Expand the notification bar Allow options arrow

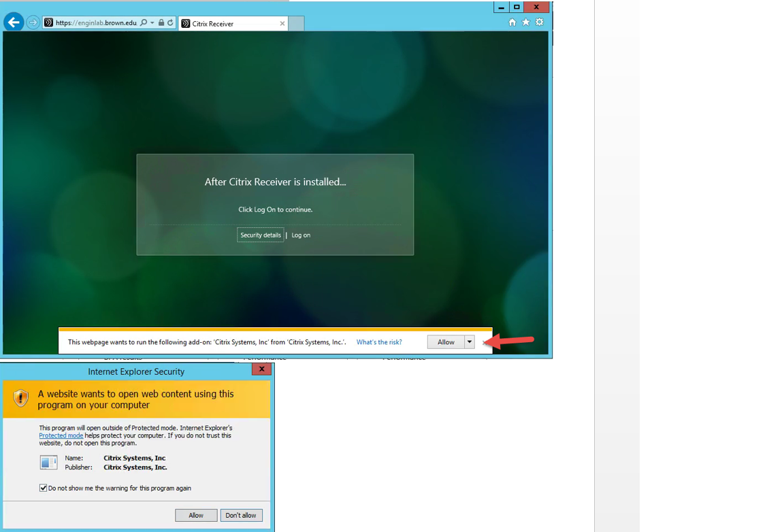[x=470, y=342]
